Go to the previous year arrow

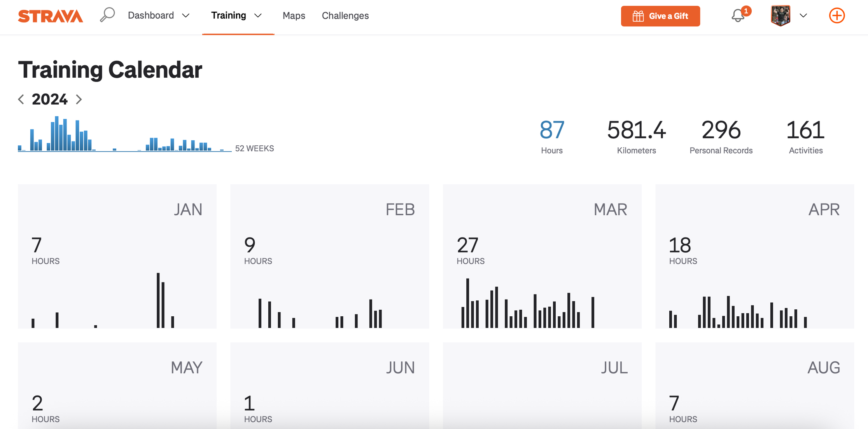tap(21, 99)
